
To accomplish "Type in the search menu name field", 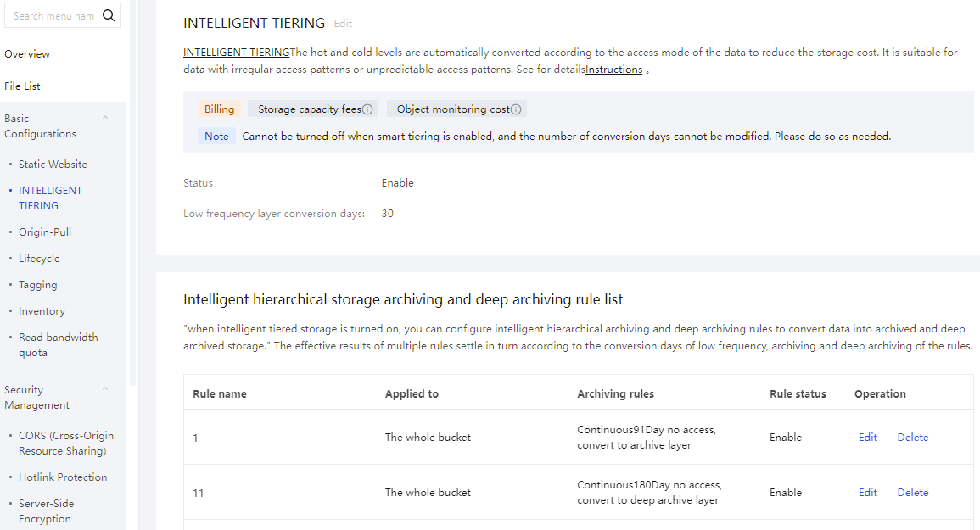I will tap(53, 15).
